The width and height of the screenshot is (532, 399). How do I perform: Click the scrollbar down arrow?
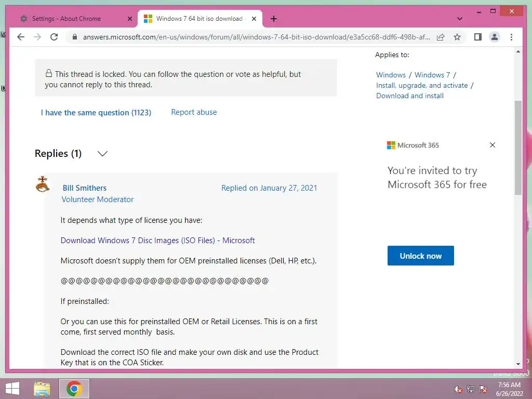(x=518, y=364)
